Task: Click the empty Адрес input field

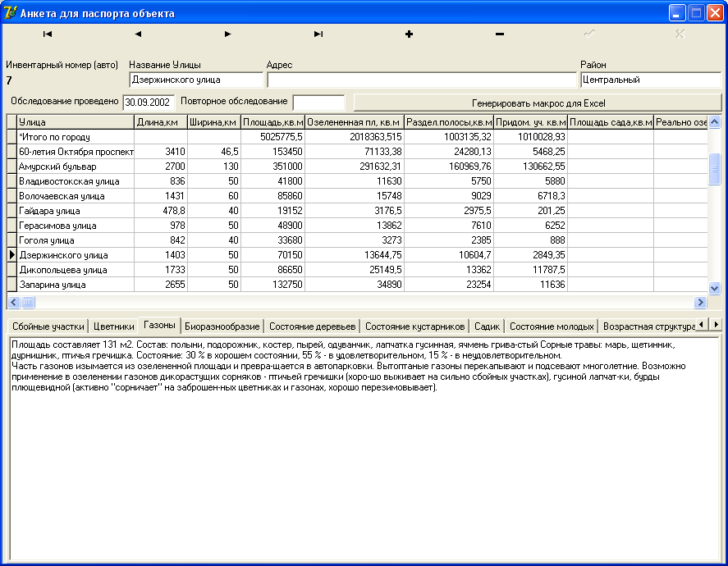Action: pyautogui.click(x=422, y=80)
